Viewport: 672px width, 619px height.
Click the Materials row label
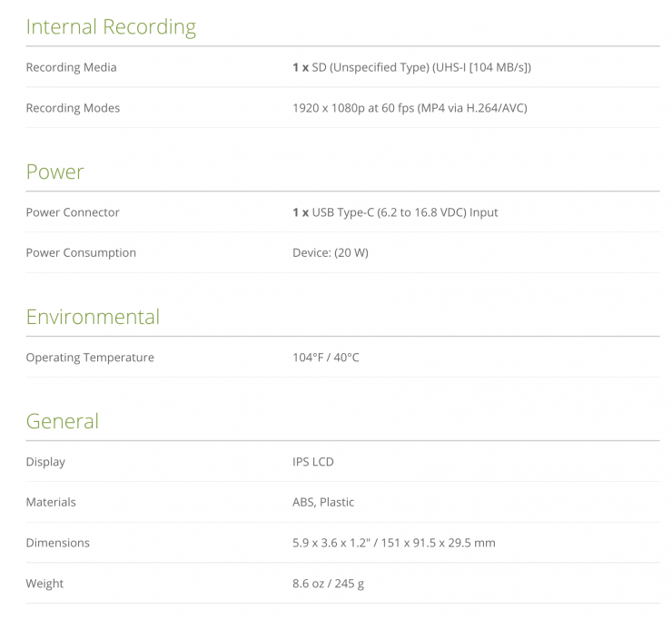pyautogui.click(x=51, y=502)
